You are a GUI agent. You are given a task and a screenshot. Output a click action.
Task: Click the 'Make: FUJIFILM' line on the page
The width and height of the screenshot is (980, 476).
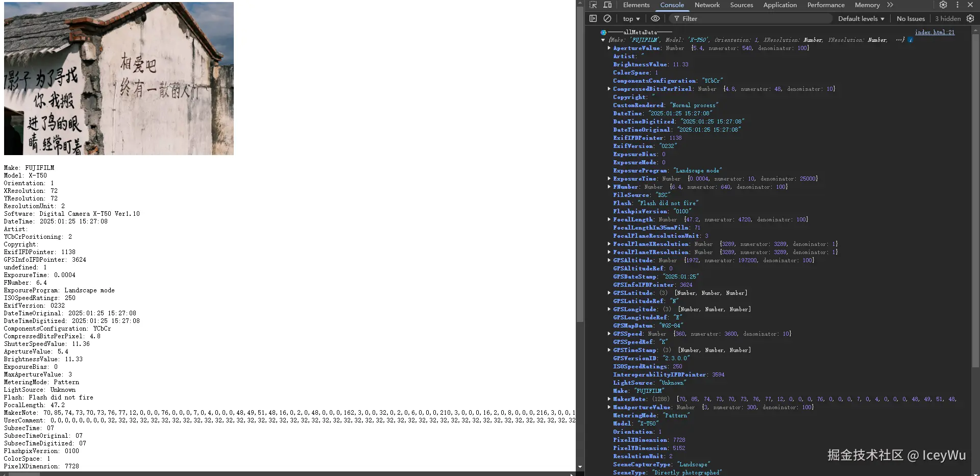pos(29,168)
